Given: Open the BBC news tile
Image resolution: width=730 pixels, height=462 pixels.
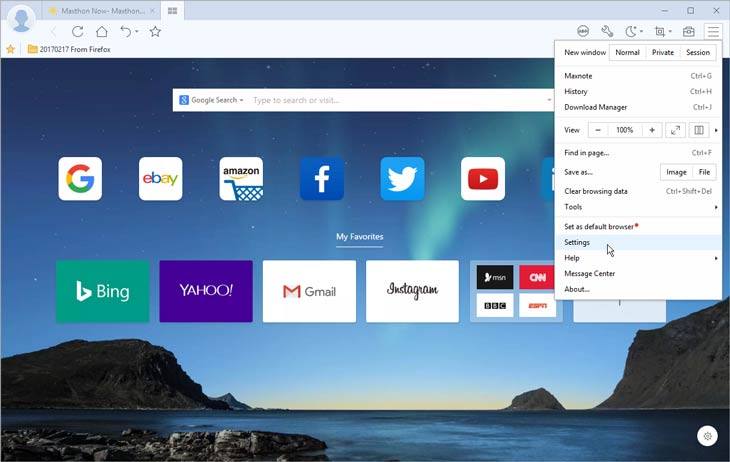Looking at the screenshot, I should [495, 306].
